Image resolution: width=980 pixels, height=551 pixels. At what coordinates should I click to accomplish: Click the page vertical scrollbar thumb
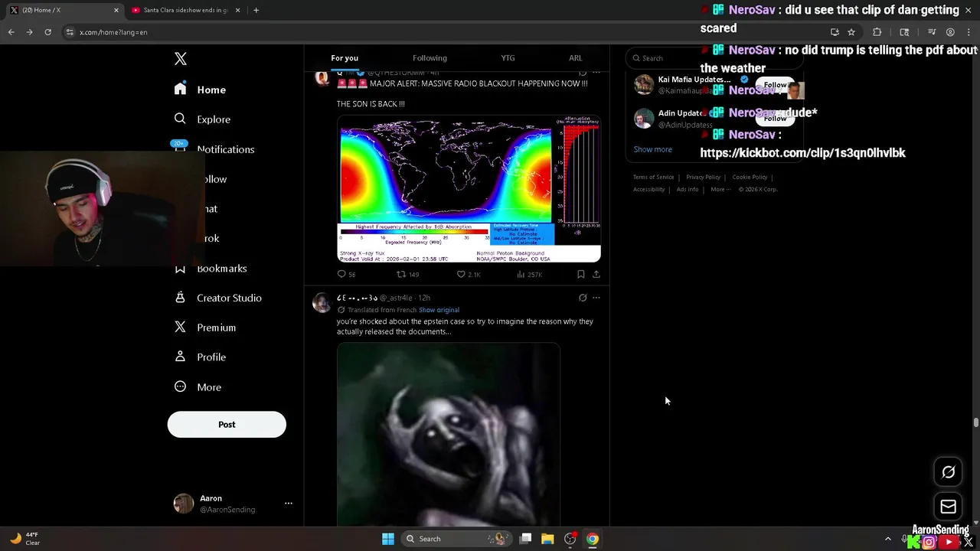975,422
